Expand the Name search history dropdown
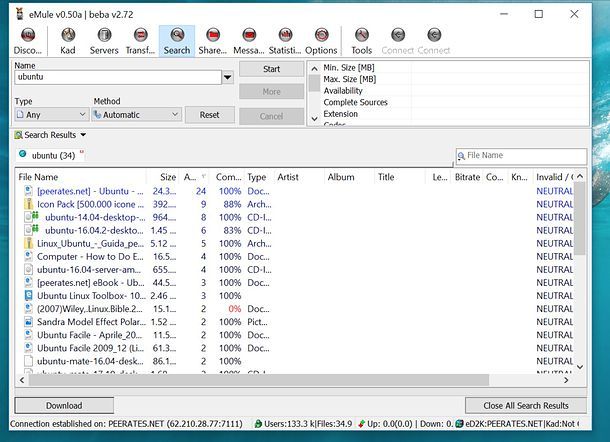The width and height of the screenshot is (610, 442). [x=228, y=77]
